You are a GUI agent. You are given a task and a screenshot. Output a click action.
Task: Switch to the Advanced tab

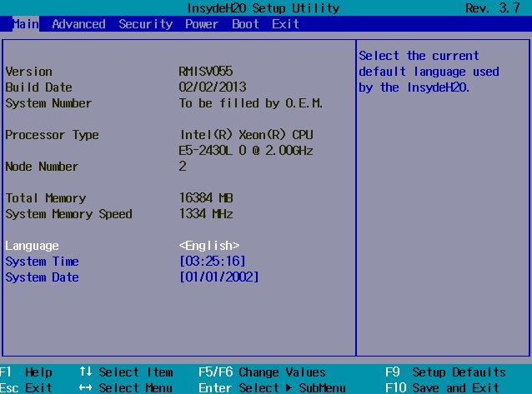coord(78,24)
